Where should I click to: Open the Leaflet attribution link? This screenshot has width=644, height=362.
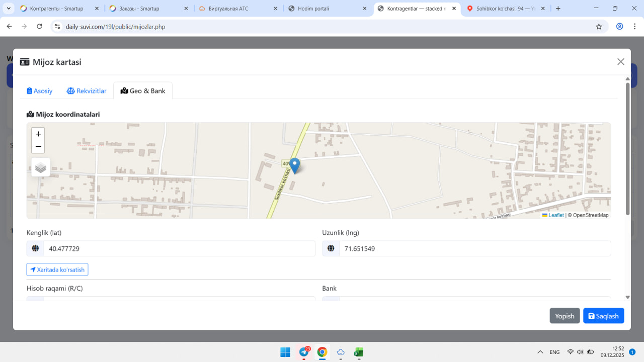[x=555, y=215]
